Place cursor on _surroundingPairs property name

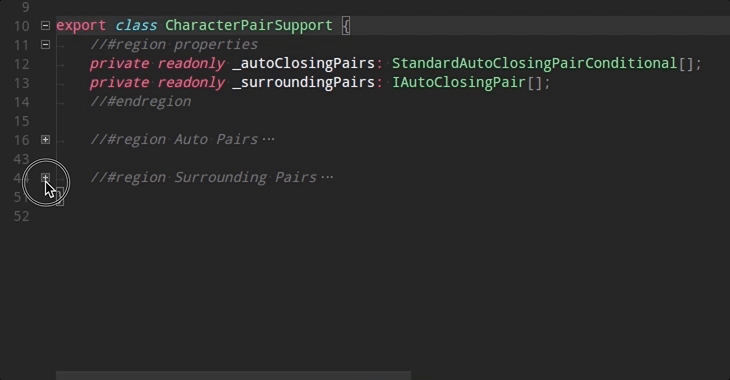point(303,82)
